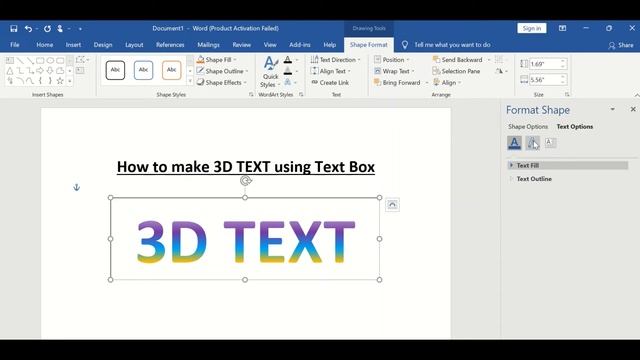
Task: Click Create Link for text box
Action: tap(330, 82)
